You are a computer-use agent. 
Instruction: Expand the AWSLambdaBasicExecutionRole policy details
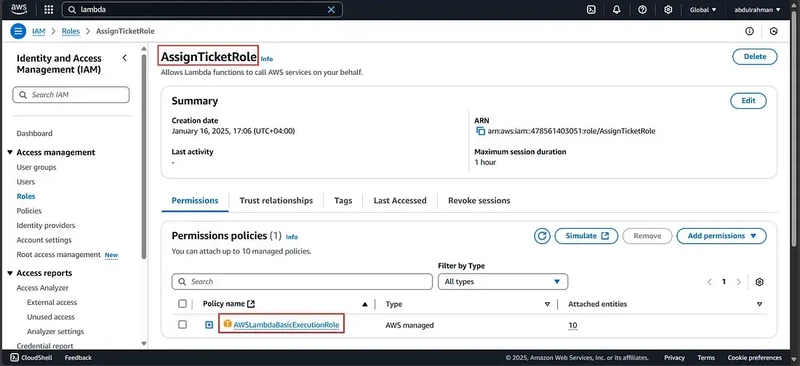click(209, 325)
